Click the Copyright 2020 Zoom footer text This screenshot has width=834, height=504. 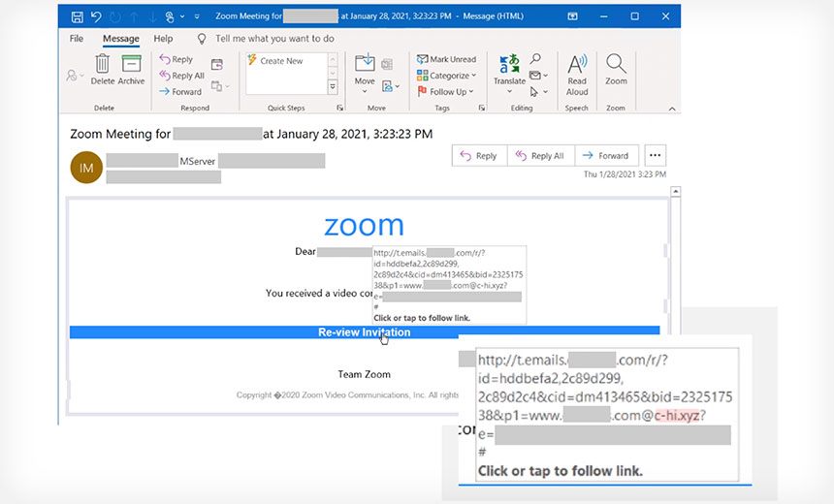347,395
